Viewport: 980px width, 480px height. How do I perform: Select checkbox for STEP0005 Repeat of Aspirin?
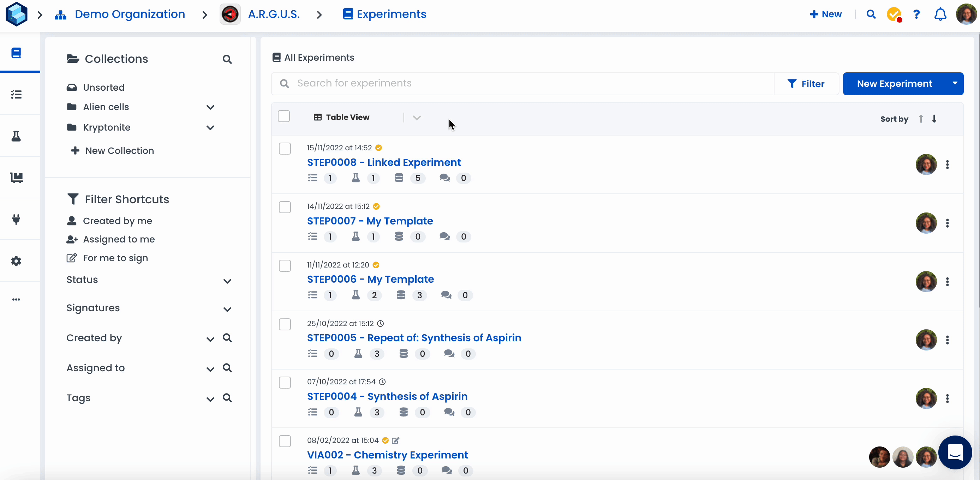(x=285, y=324)
